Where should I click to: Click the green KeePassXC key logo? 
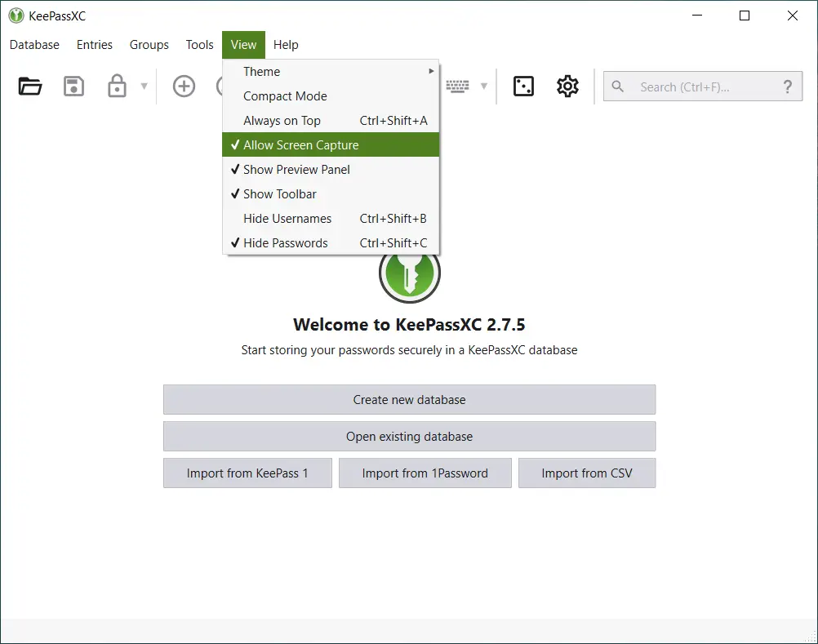410,277
